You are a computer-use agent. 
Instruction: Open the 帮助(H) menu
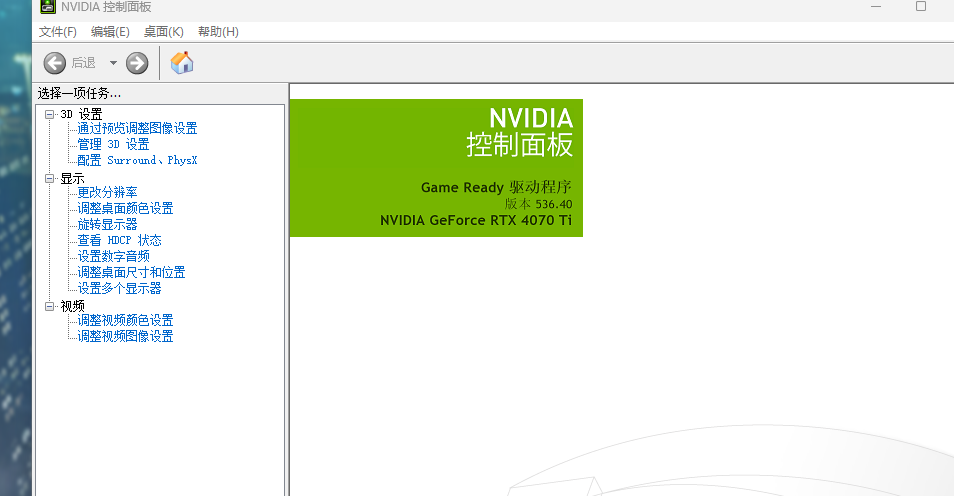click(x=218, y=32)
